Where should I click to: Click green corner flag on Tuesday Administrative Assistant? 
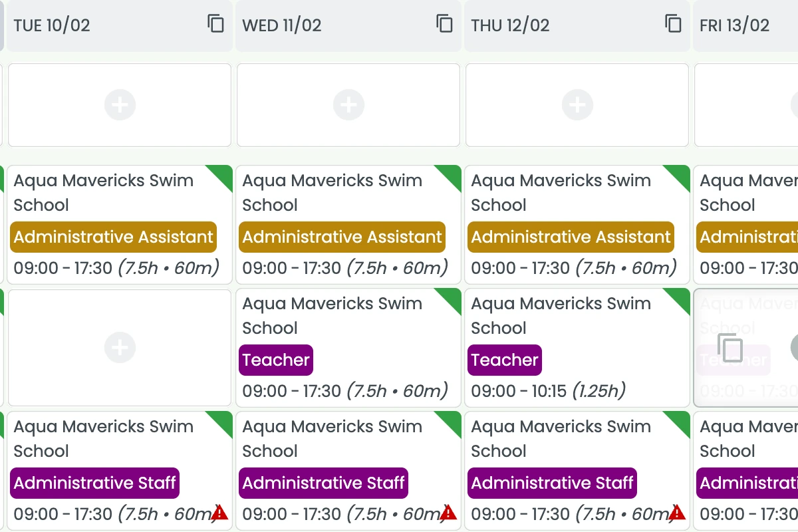(222, 176)
